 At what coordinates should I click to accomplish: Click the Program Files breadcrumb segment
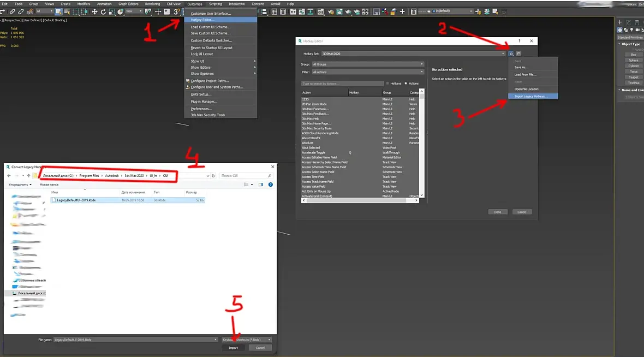(89, 176)
